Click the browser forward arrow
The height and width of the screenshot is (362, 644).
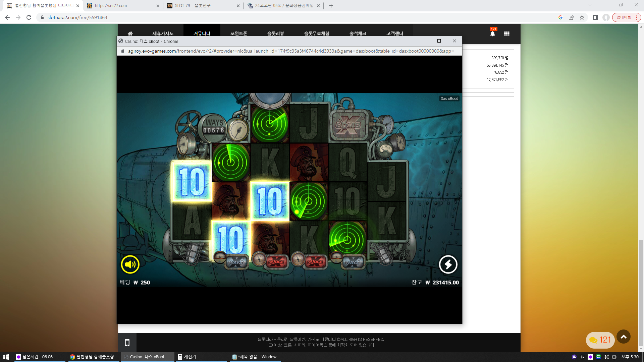(x=18, y=17)
